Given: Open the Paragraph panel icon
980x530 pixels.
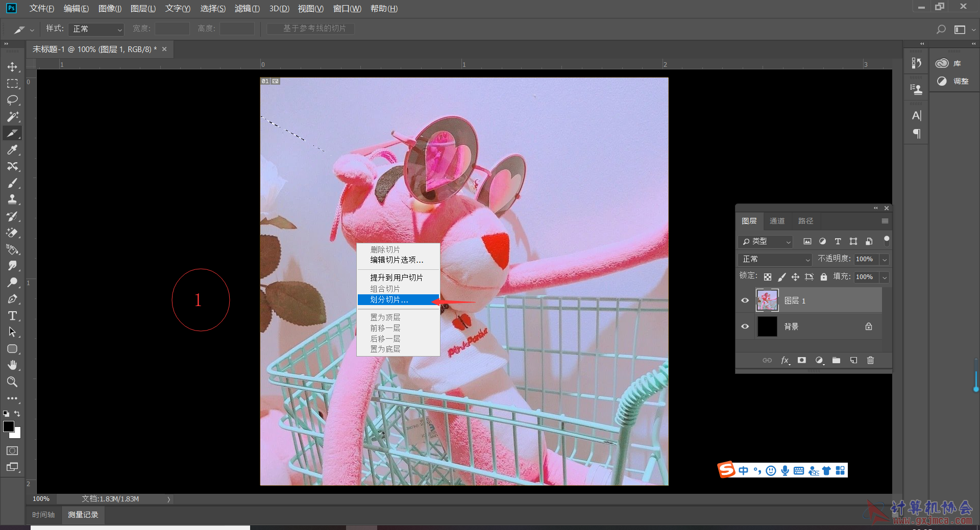Looking at the screenshot, I should pyautogui.click(x=917, y=134).
